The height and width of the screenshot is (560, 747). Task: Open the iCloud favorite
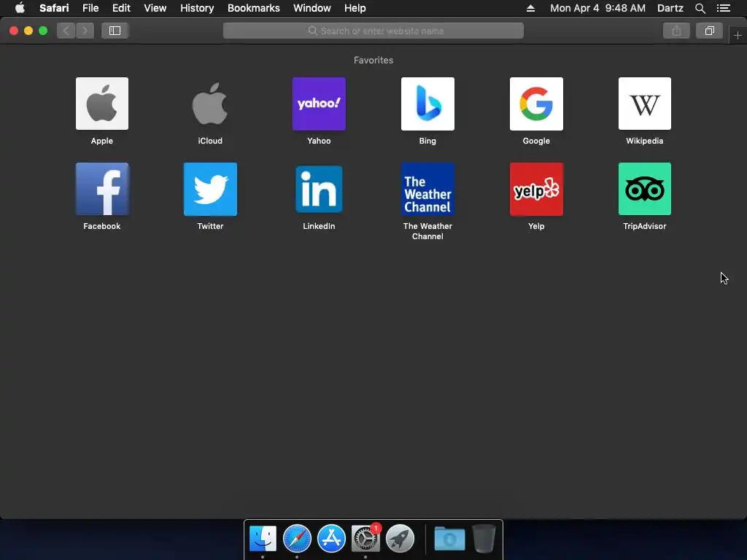pos(210,104)
